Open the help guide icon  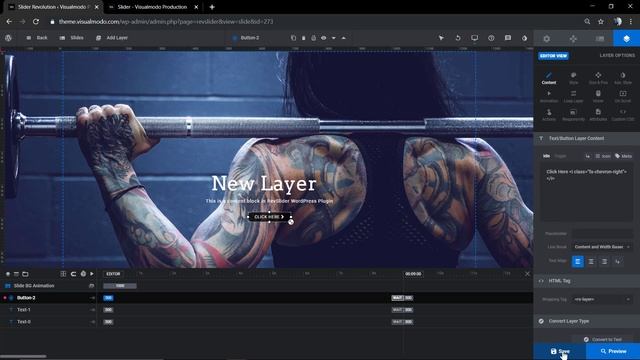(x=491, y=38)
